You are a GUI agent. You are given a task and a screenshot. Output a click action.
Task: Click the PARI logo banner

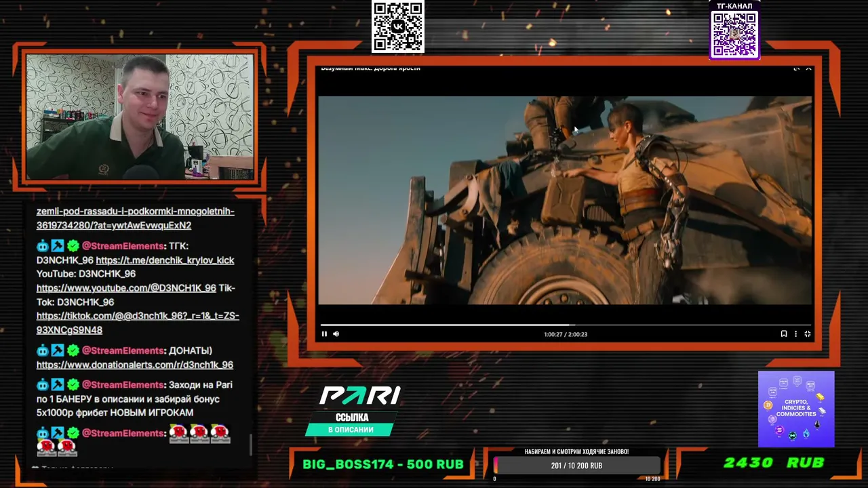coord(360,396)
